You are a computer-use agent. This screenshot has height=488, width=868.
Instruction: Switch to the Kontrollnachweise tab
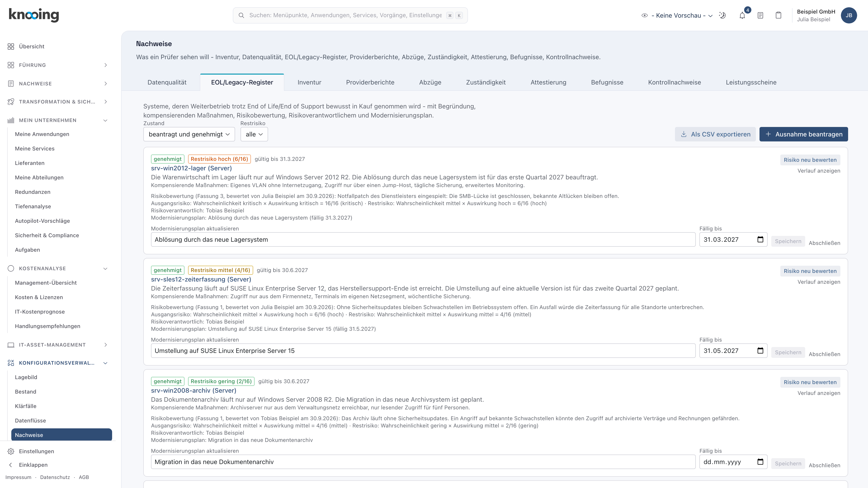674,82
